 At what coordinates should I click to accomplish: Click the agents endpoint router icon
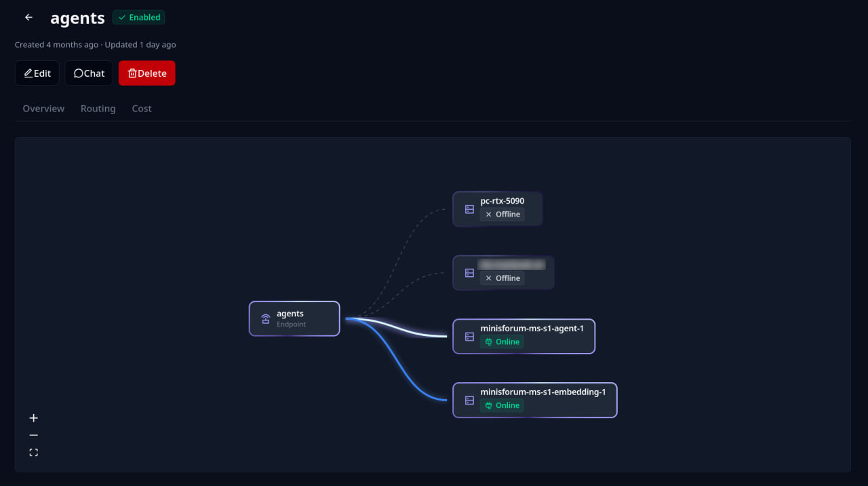[x=266, y=318]
